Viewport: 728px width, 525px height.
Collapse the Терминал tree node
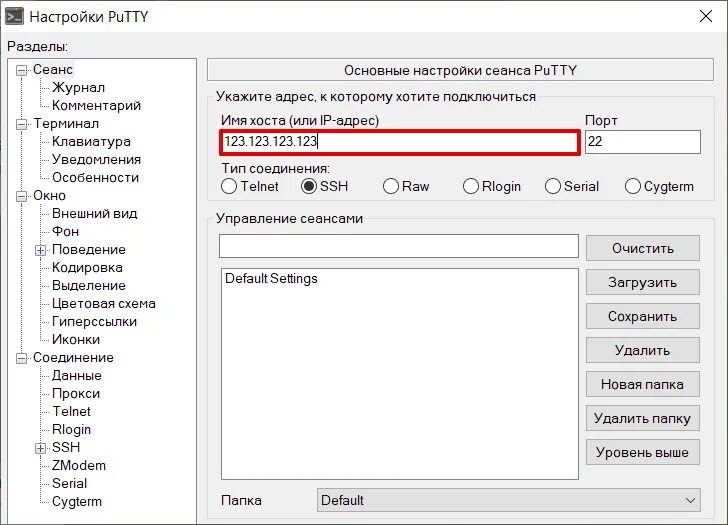tap(21, 124)
